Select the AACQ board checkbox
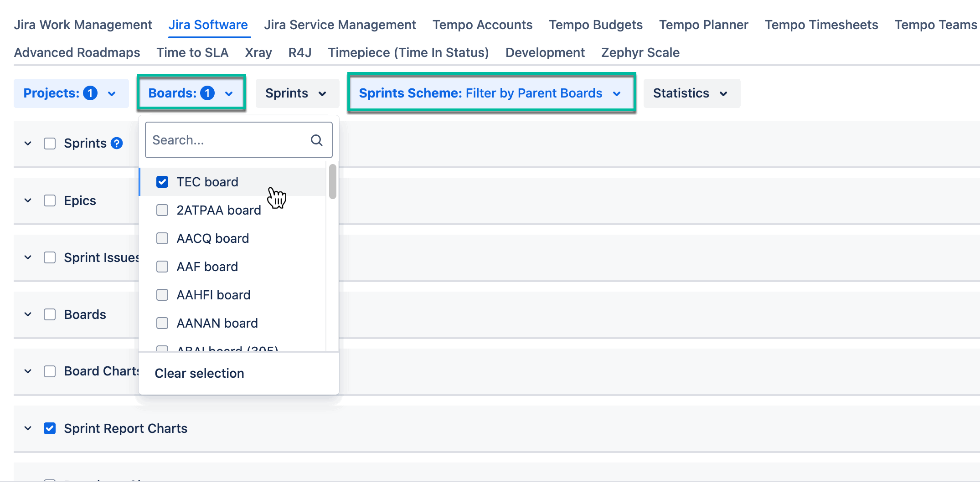 162,238
